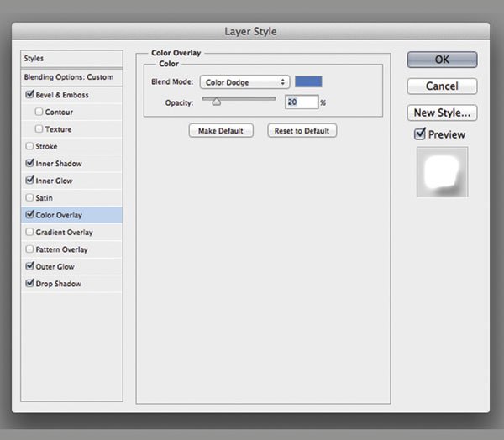Select the Pattern Overlay entry

click(x=61, y=249)
